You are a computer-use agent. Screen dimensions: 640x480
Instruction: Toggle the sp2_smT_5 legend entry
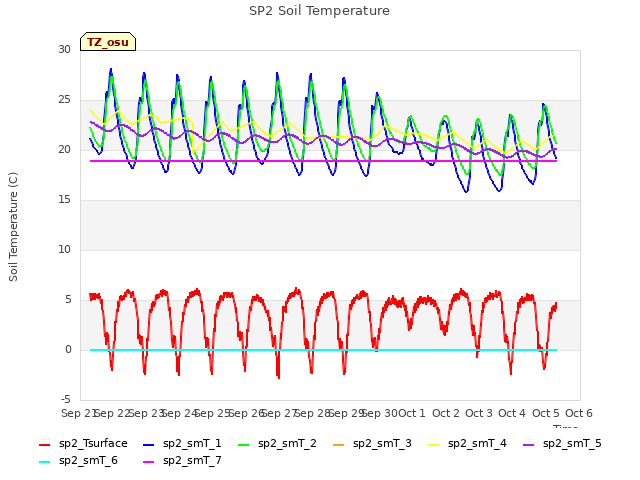pyautogui.click(x=562, y=444)
